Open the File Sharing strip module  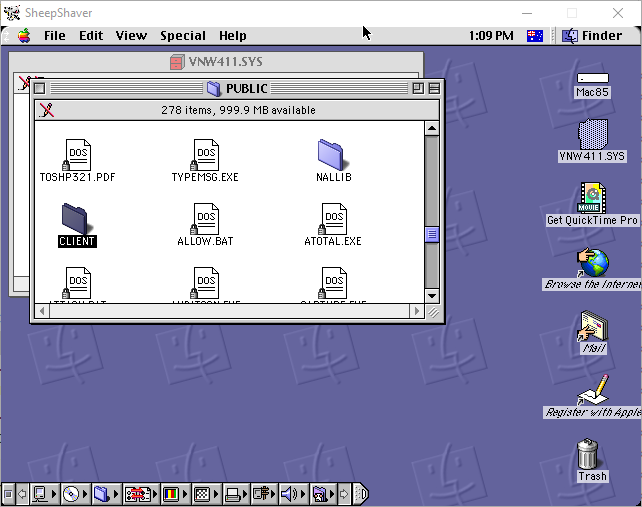[105, 494]
